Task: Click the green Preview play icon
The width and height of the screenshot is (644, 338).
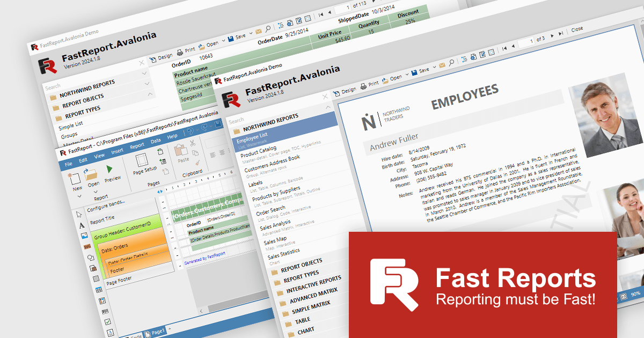Action: coord(109,168)
